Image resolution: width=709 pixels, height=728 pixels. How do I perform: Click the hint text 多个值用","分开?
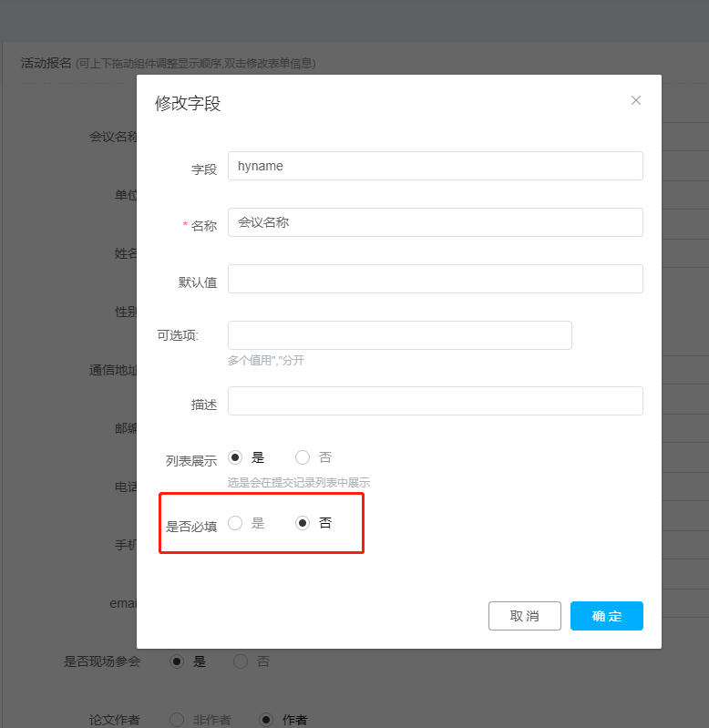265,360
